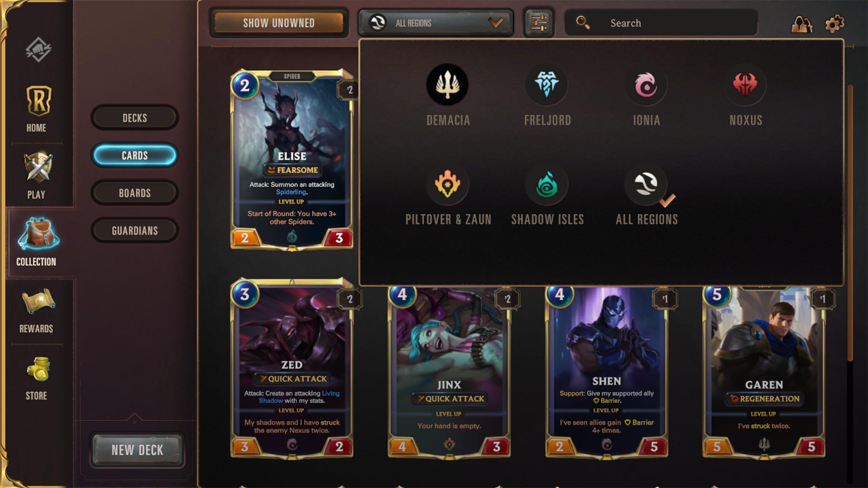Collapse the All Regions dropdown
This screenshot has height=488, width=868.
point(435,23)
